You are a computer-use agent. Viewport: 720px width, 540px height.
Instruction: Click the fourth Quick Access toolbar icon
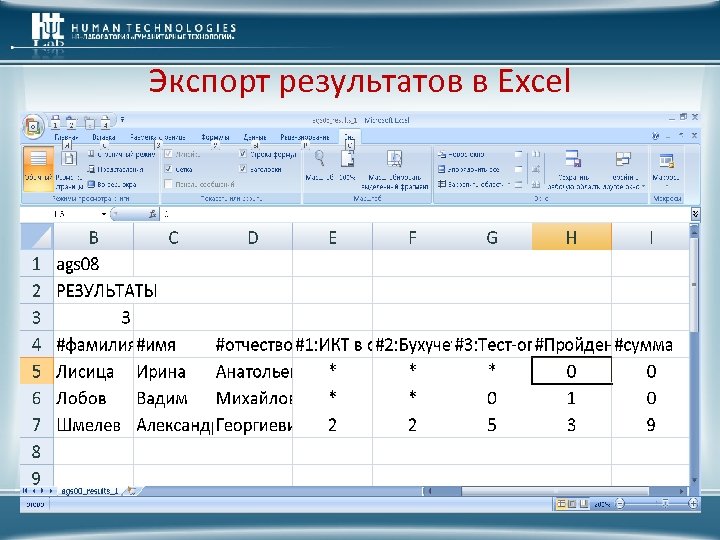[105, 121]
